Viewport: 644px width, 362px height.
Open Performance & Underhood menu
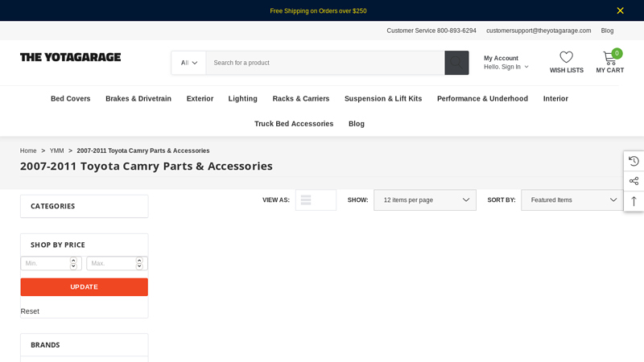tap(482, 98)
